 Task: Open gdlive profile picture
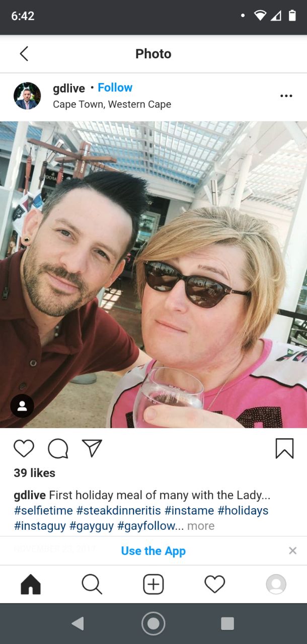pyautogui.click(x=27, y=96)
